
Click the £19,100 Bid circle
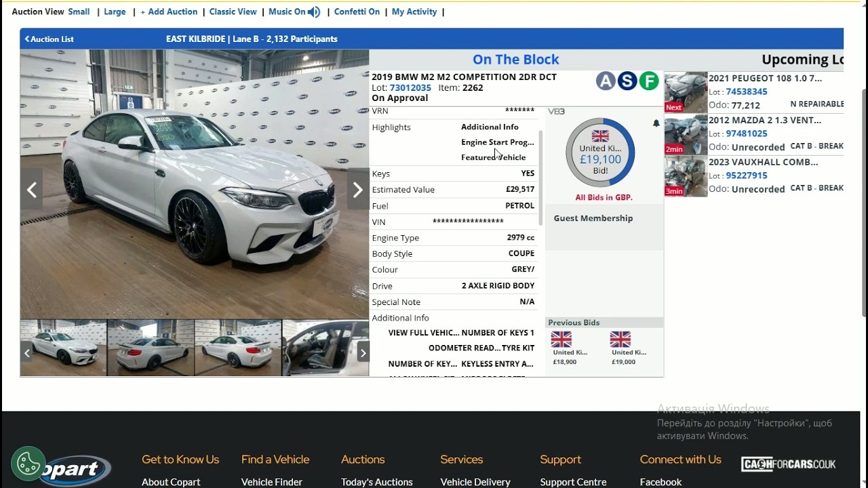point(600,152)
